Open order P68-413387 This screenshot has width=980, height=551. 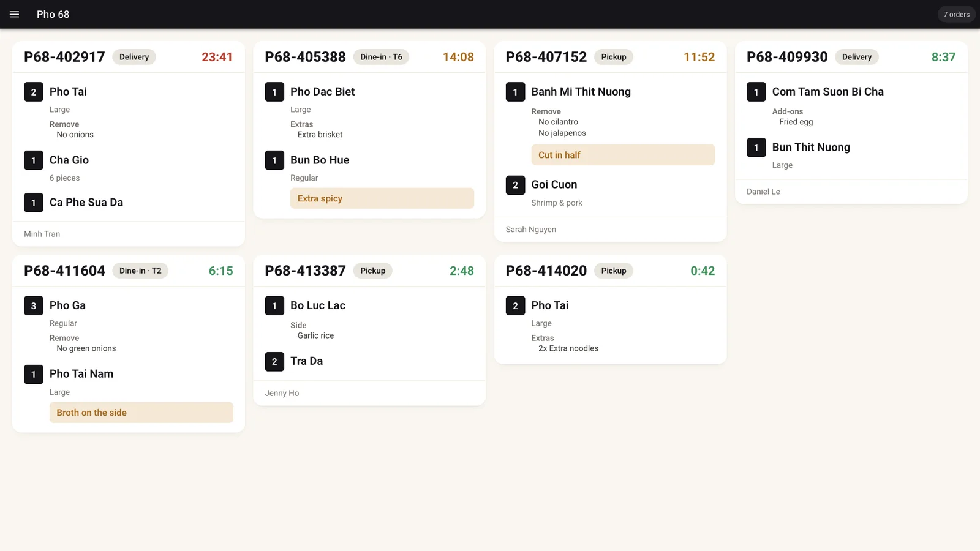[305, 271]
